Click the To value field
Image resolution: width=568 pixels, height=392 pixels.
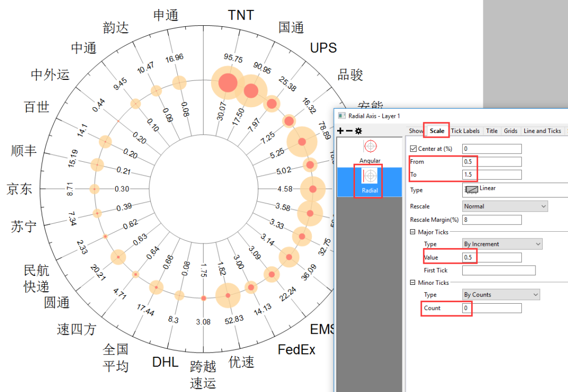click(x=492, y=175)
